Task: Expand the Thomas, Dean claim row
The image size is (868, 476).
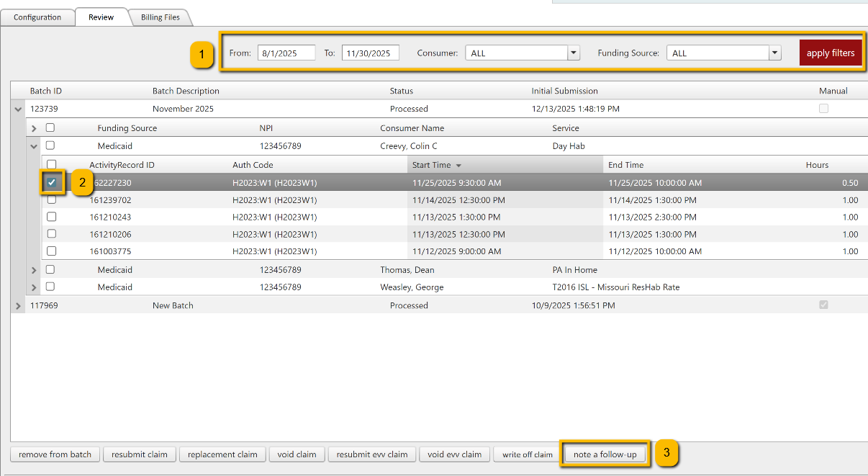Action: pos(34,270)
